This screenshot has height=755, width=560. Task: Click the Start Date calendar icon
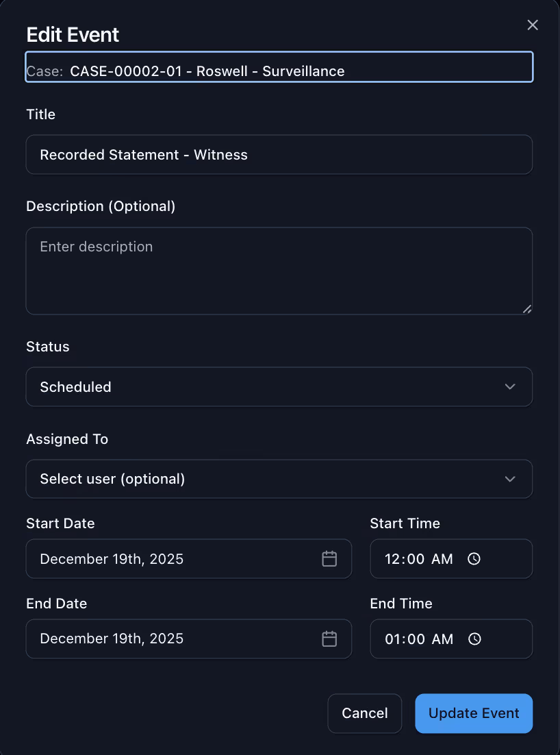click(x=329, y=559)
